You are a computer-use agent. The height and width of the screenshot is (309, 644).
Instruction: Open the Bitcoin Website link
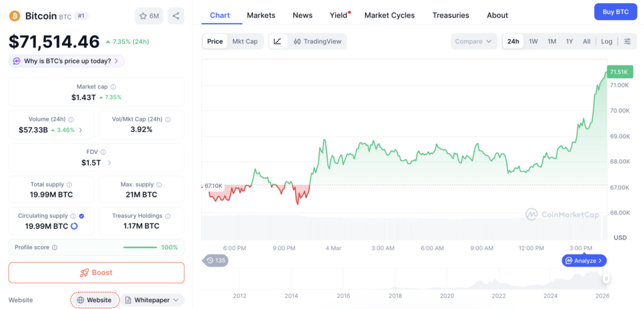pos(95,300)
